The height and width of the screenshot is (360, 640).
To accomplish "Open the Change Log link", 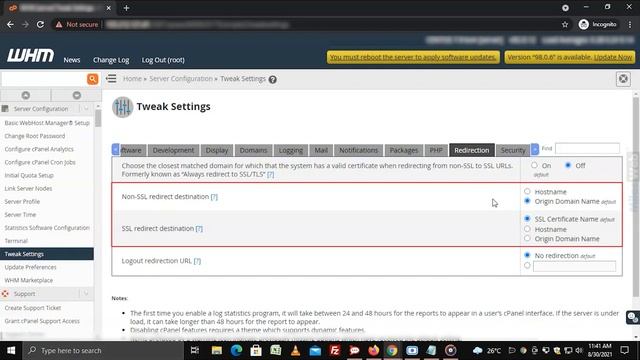I will click(x=111, y=60).
